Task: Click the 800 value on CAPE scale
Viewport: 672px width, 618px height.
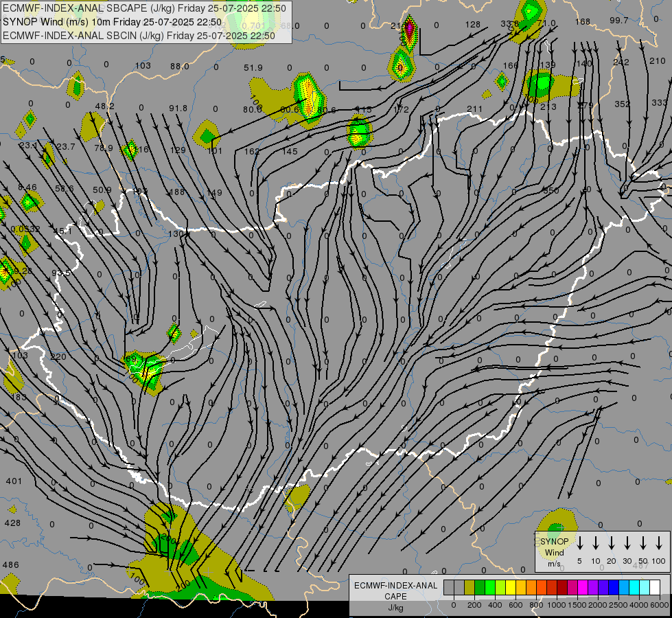Action: (536, 605)
